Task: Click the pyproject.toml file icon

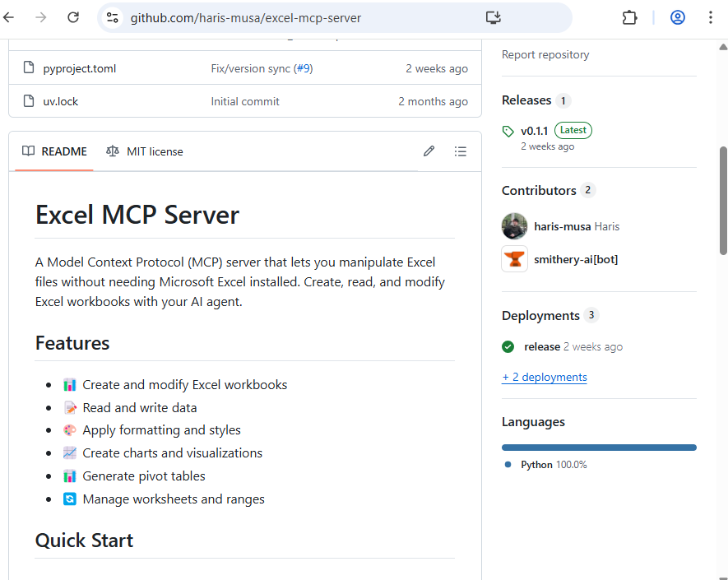Action: 29,67
